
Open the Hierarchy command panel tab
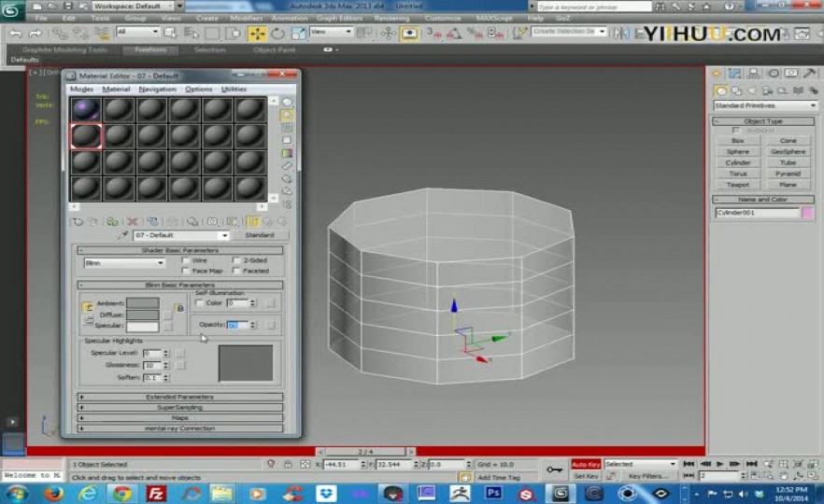tap(754, 74)
